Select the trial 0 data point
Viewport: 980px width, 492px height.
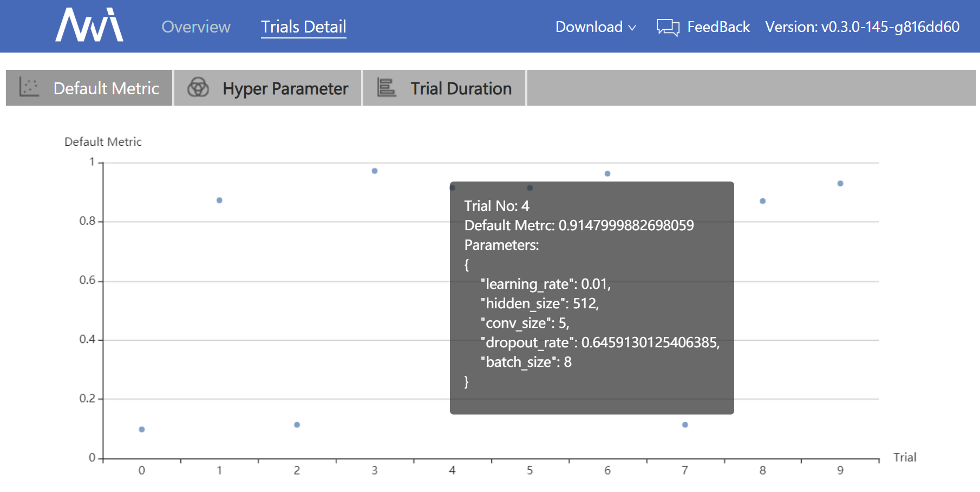coord(142,429)
